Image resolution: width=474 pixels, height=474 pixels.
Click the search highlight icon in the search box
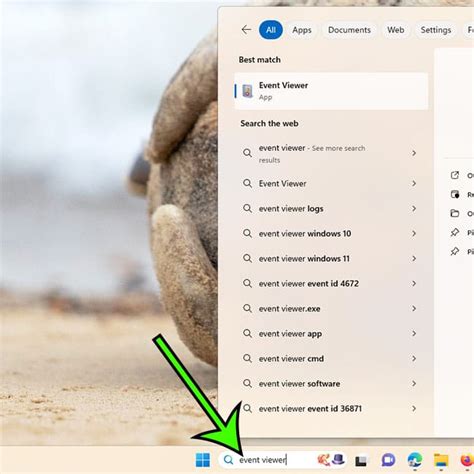pos(331,460)
